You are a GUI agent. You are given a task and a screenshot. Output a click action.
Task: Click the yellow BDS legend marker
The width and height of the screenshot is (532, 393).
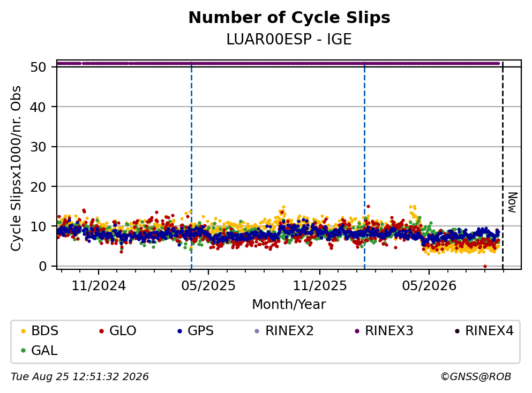[23, 331]
